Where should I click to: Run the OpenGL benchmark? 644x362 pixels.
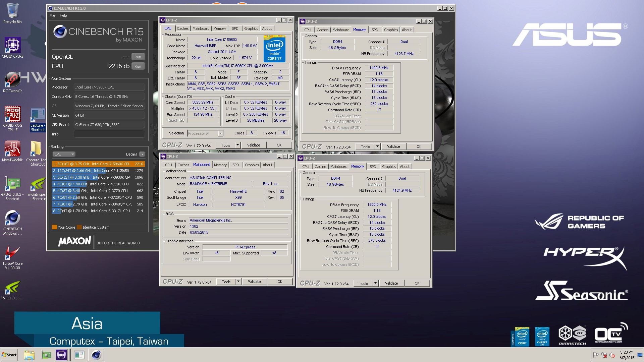coord(138,57)
